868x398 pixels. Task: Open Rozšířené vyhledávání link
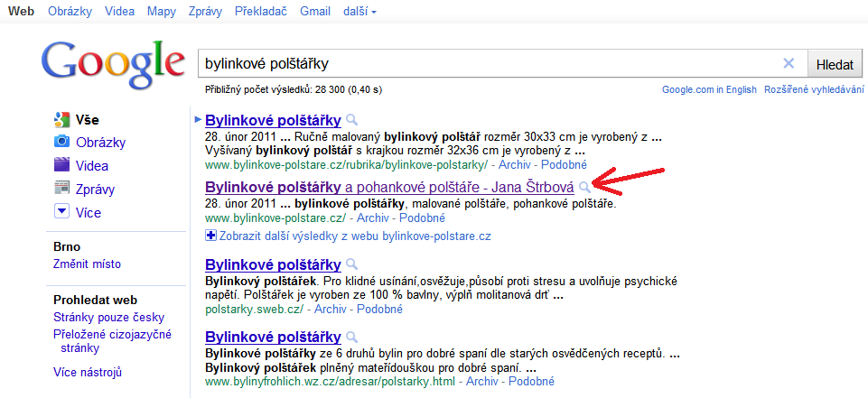coord(814,89)
